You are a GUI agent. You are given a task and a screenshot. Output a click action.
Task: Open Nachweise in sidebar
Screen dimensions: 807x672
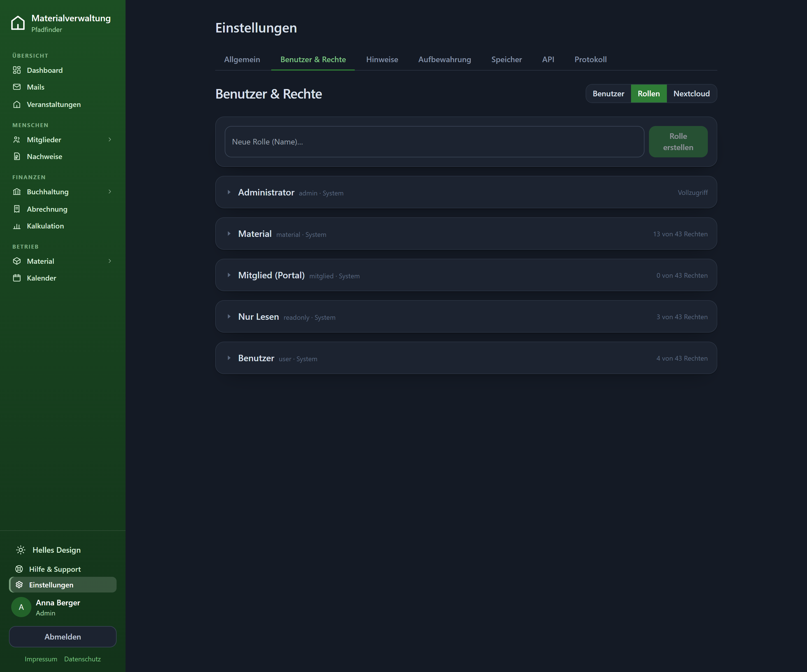pyautogui.click(x=63, y=157)
